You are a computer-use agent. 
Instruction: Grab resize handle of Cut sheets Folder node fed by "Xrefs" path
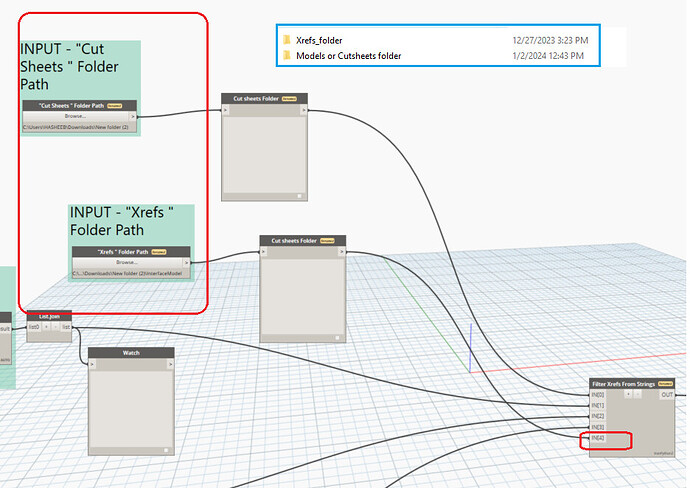tap(338, 338)
